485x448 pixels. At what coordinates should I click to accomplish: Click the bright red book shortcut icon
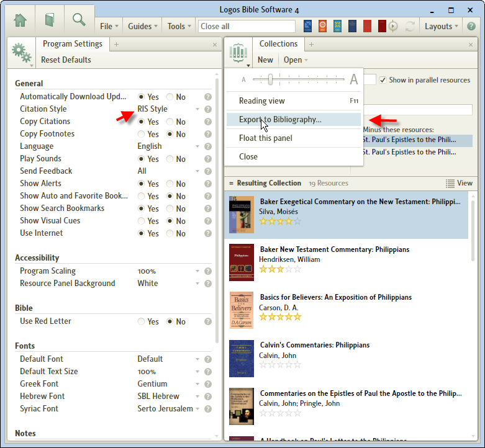367,26
